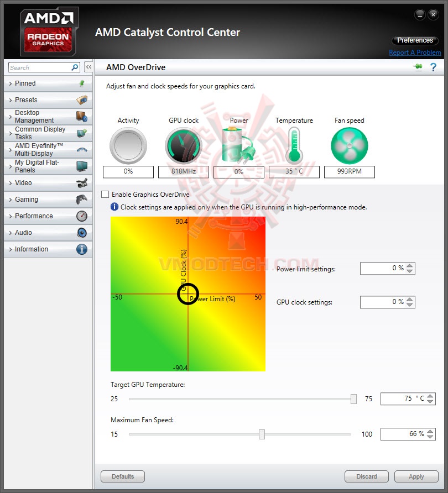
Task: Expand the AMD Eyefinity Multi-Display section
Action: click(48, 150)
